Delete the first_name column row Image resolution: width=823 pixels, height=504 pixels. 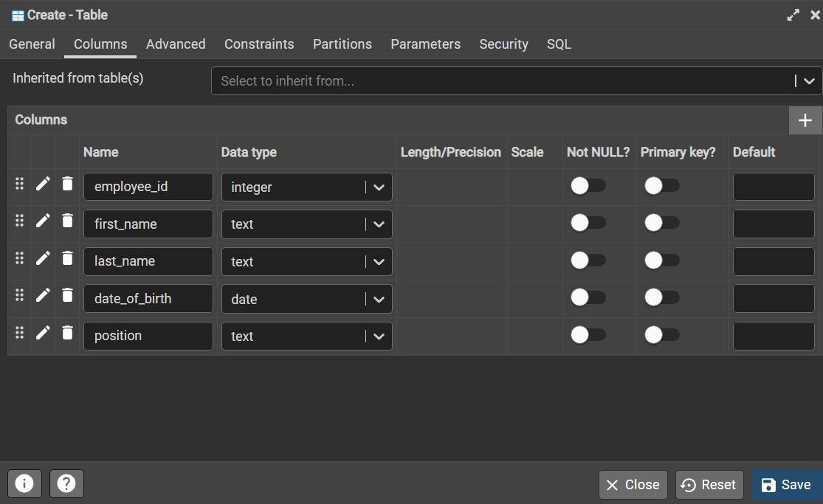point(67,221)
